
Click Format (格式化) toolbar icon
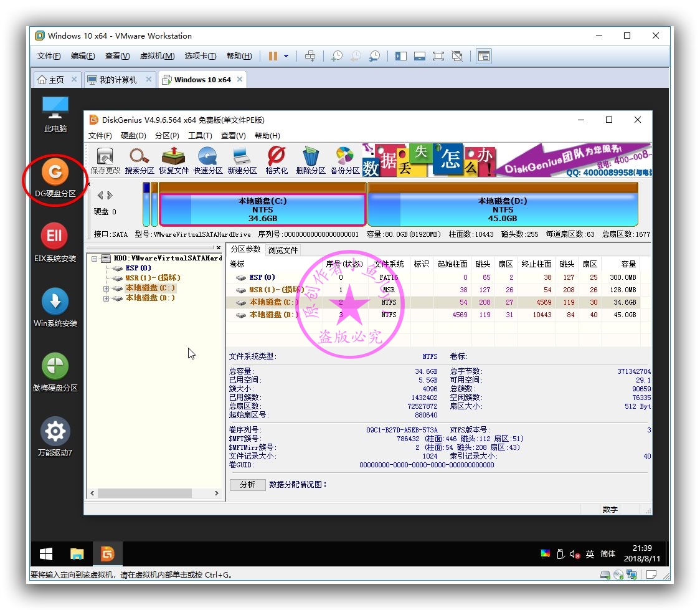tap(277, 161)
